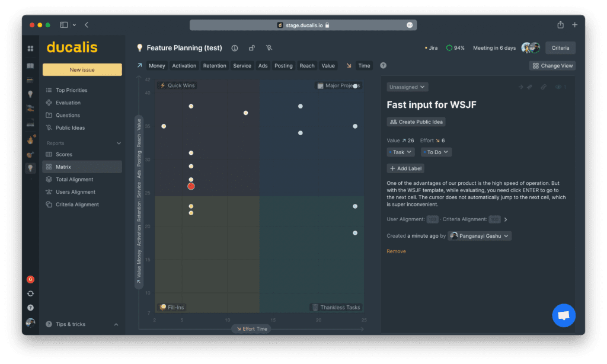Click the Jira integration indicator
Viewport: 607px width, 364px height.
[432, 48]
